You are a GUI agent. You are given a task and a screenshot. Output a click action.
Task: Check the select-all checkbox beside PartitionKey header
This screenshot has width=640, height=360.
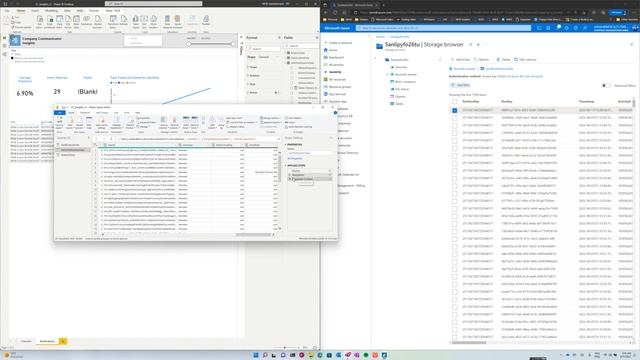454,101
